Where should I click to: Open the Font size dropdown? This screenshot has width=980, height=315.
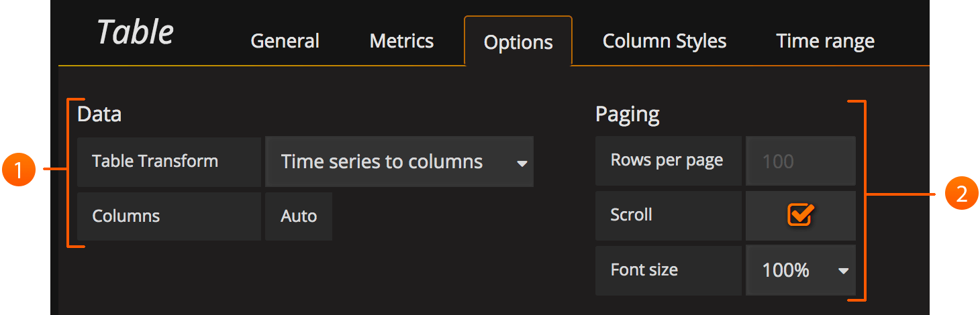tap(800, 270)
